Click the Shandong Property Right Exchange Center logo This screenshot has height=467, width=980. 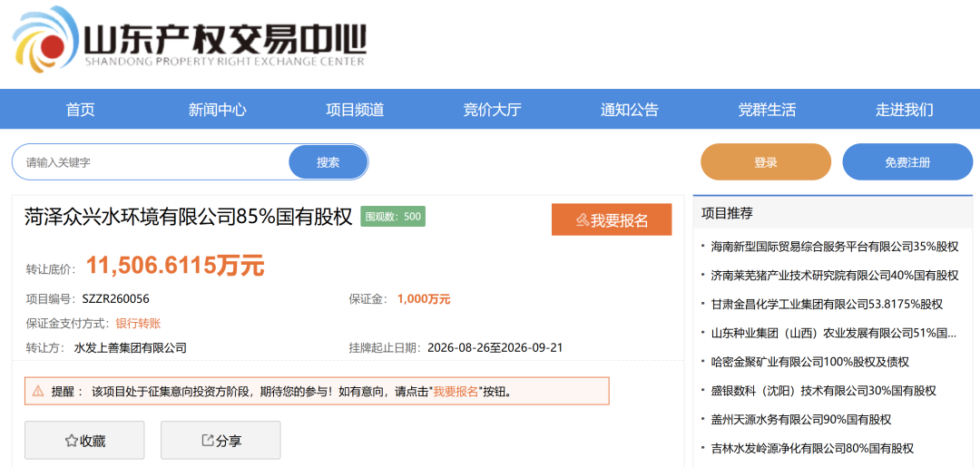[x=189, y=39]
